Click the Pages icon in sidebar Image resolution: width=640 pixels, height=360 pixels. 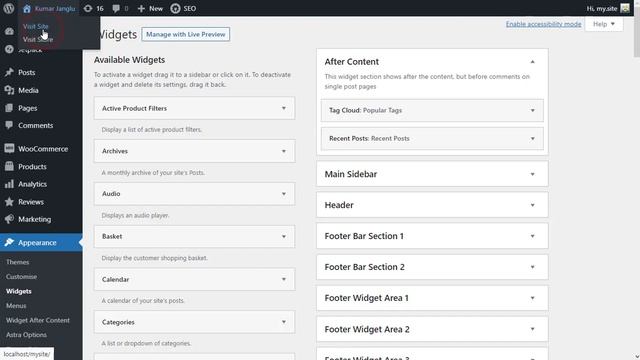coord(9,108)
